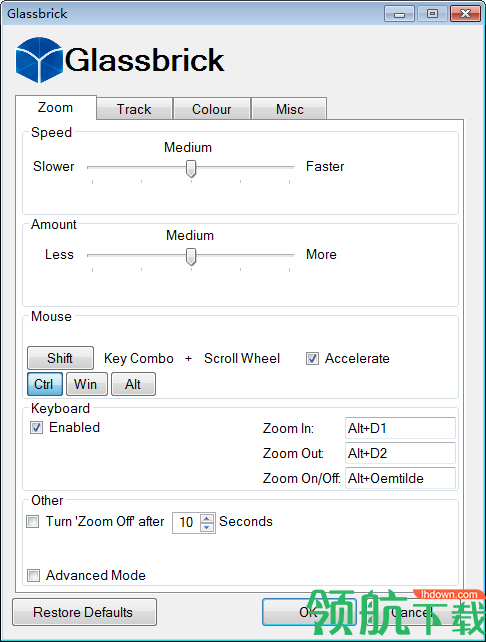Switch to the Track tab

134,109
